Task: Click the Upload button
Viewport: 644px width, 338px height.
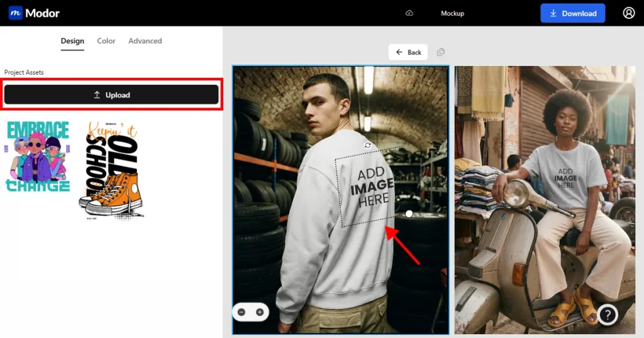Action: click(111, 95)
